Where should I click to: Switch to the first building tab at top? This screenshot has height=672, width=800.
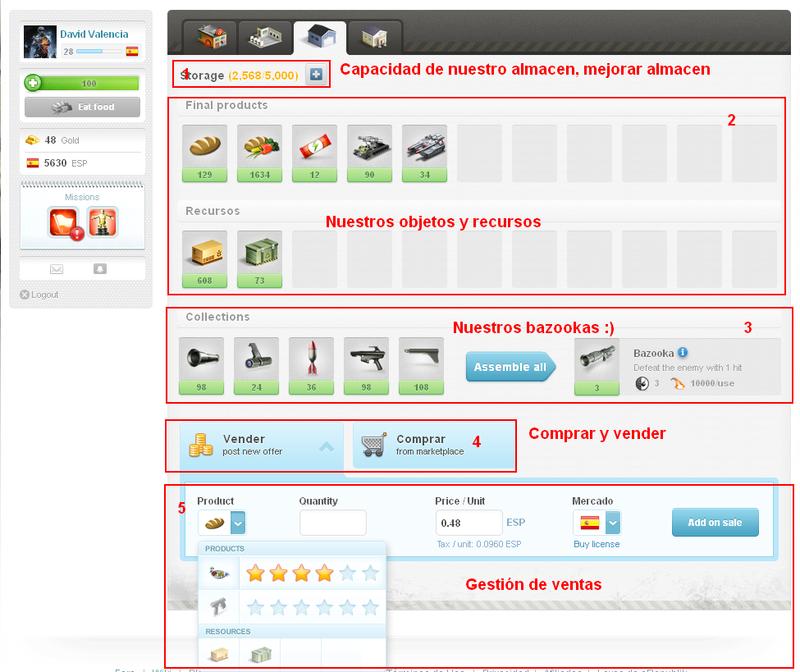click(x=212, y=36)
